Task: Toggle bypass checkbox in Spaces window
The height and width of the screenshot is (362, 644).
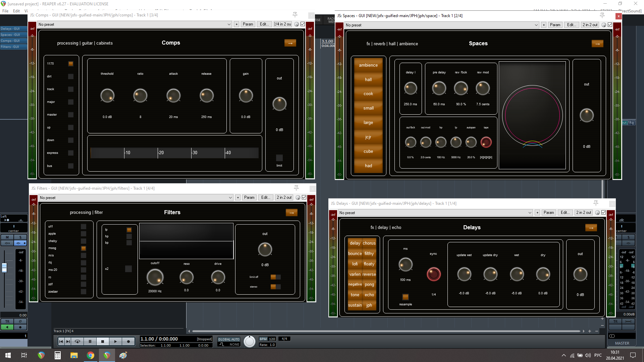Action: click(610, 25)
